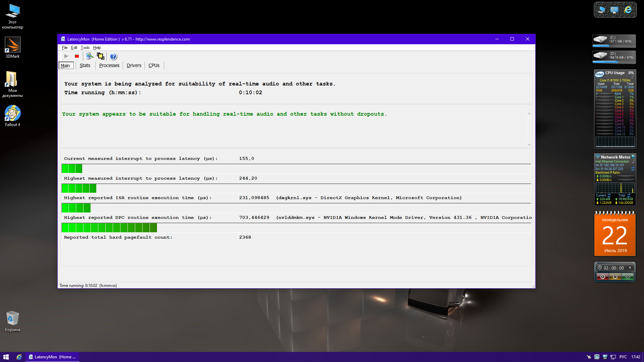The image size is (644, 362).
Task: Open the Edit menu
Action: coord(74,48)
